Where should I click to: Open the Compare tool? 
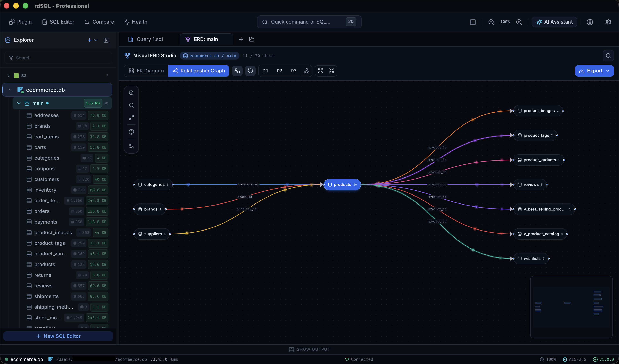tap(99, 22)
